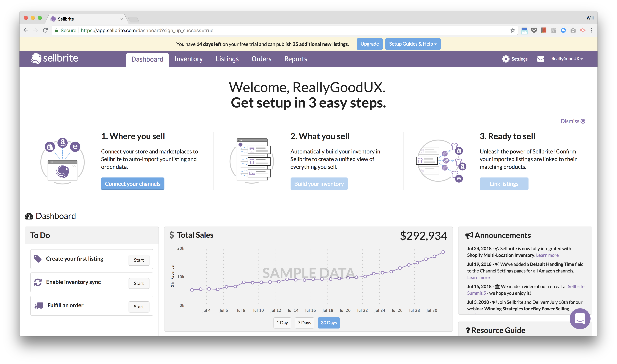The width and height of the screenshot is (617, 364).
Task: Click the Ready to sell illustration
Action: point(441,161)
